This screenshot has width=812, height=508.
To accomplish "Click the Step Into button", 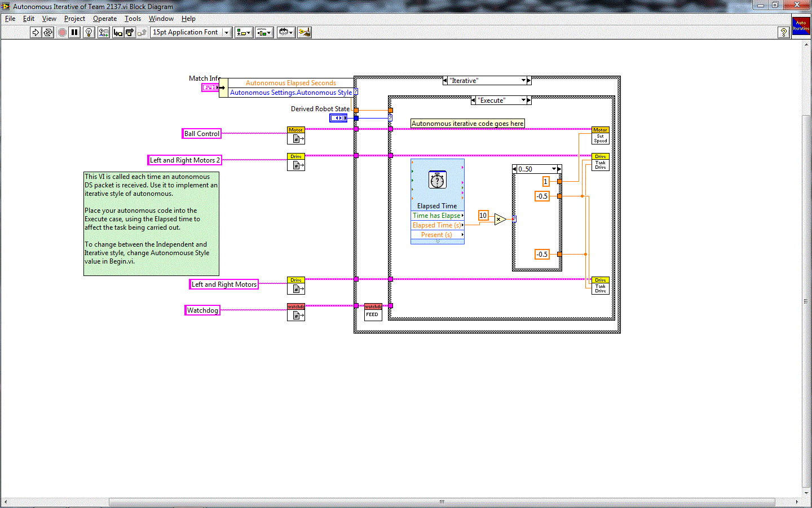I will (118, 32).
